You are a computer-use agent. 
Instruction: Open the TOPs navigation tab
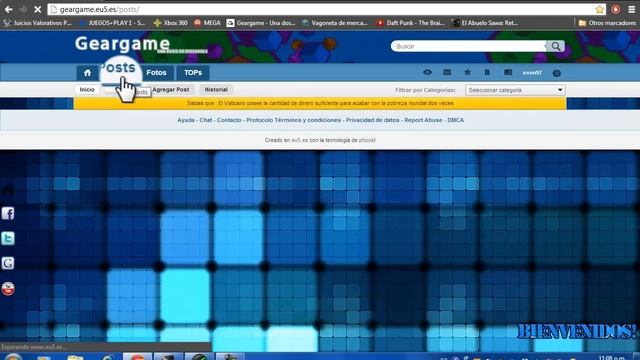(193, 73)
